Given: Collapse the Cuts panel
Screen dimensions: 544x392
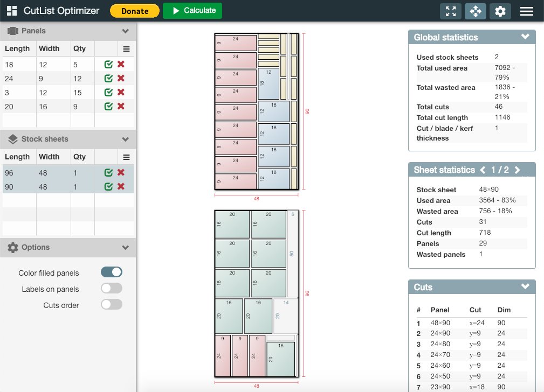Looking at the screenshot, I should 525,286.
